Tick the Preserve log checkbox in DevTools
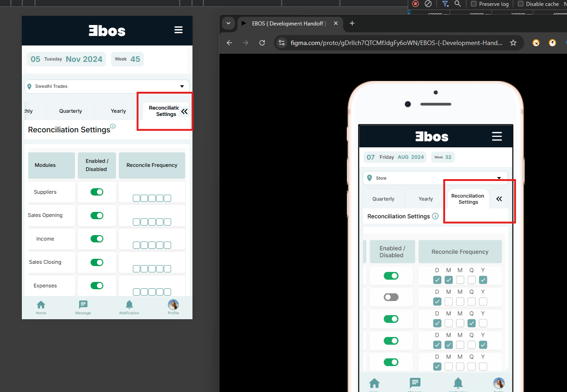Image resolution: width=567 pixels, height=392 pixels. [474, 4]
